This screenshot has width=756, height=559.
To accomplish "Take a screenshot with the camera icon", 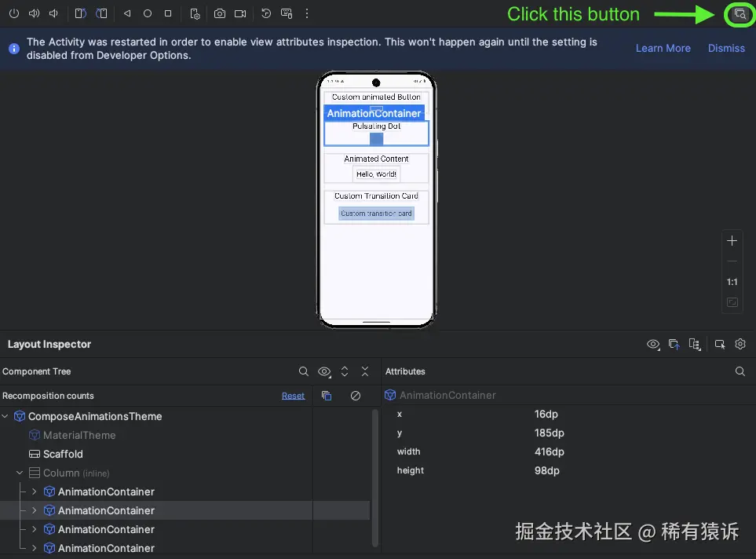I will coord(221,13).
